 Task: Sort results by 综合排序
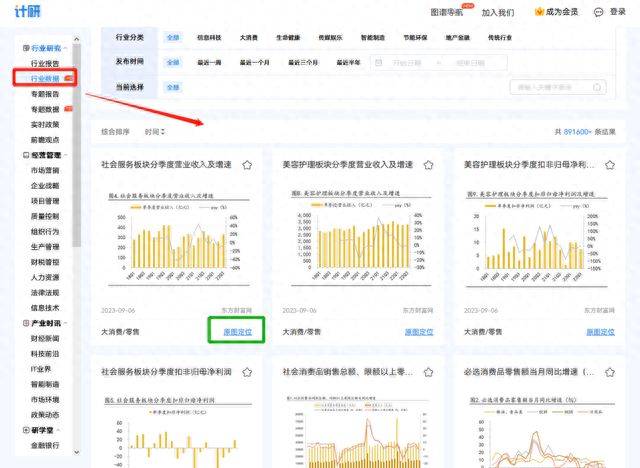pos(115,132)
